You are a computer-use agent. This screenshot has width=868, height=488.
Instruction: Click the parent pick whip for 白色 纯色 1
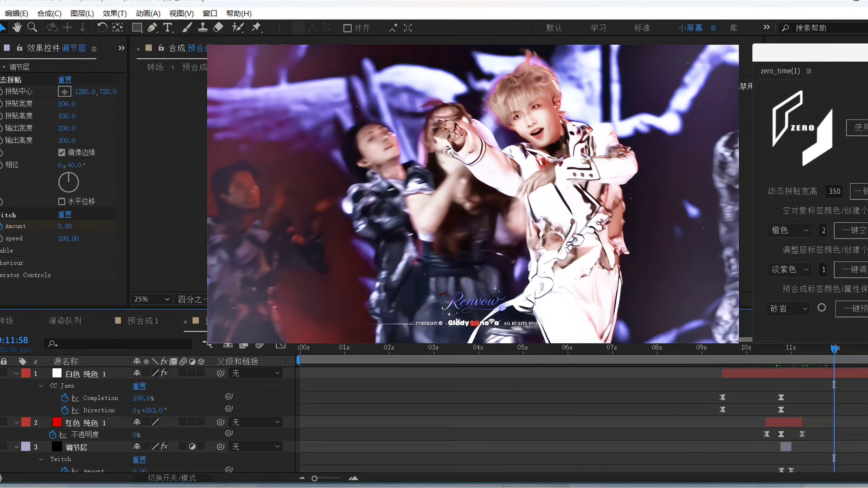point(220,373)
